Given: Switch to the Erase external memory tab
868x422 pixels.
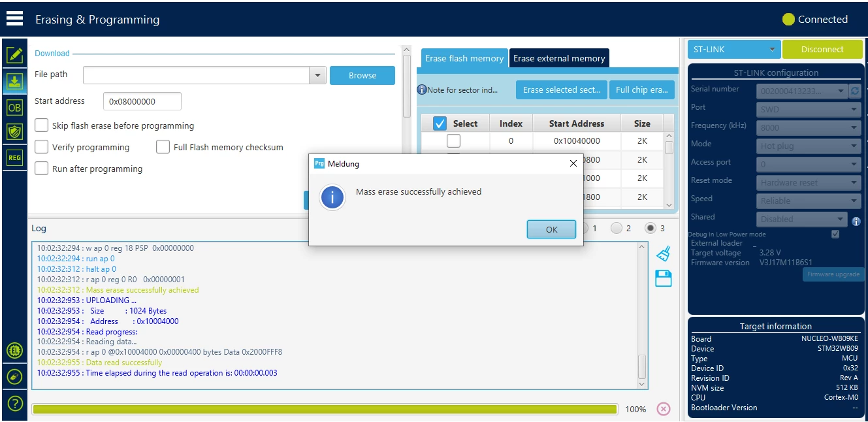Looking at the screenshot, I should click(559, 58).
